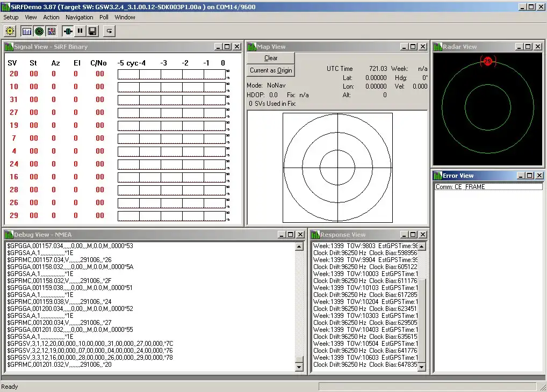The height and width of the screenshot is (392, 547).
Task: Click the floppy disk log file icon
Action: (x=92, y=31)
